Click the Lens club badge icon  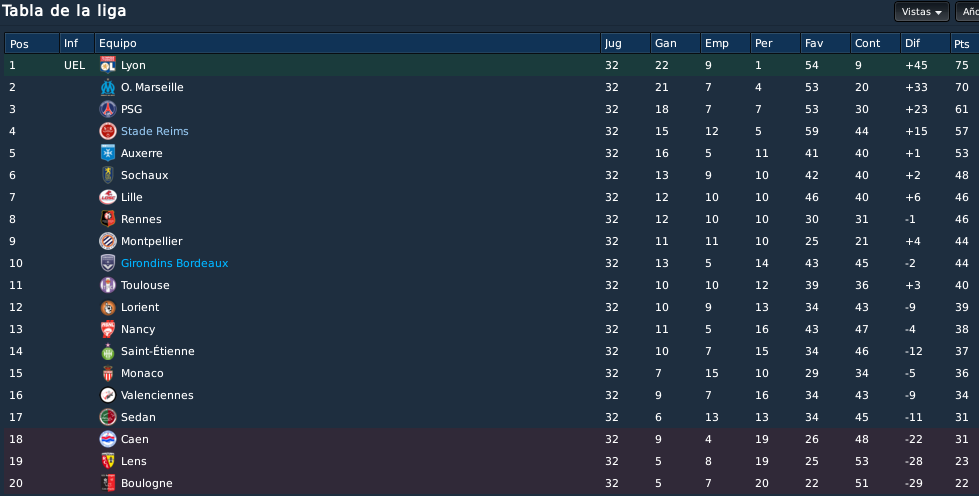tap(108, 461)
